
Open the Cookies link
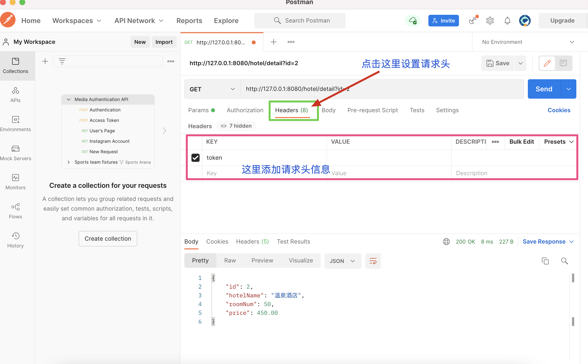[559, 110]
